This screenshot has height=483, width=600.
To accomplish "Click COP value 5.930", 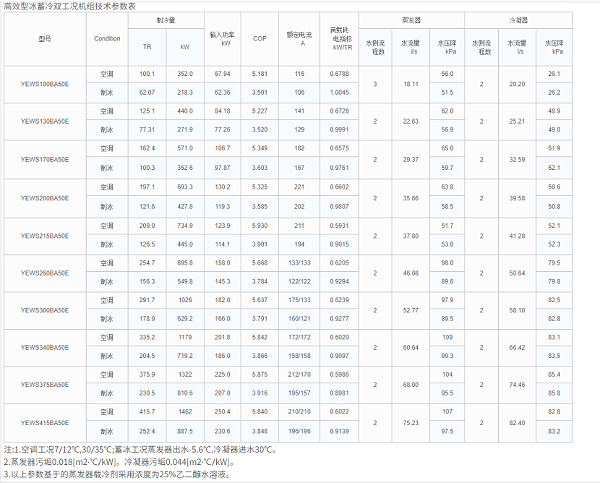I will coord(259,226).
